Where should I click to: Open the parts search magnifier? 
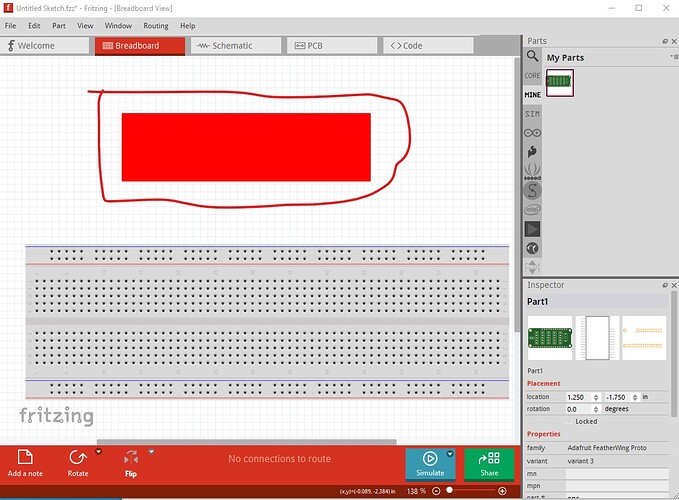click(x=532, y=56)
